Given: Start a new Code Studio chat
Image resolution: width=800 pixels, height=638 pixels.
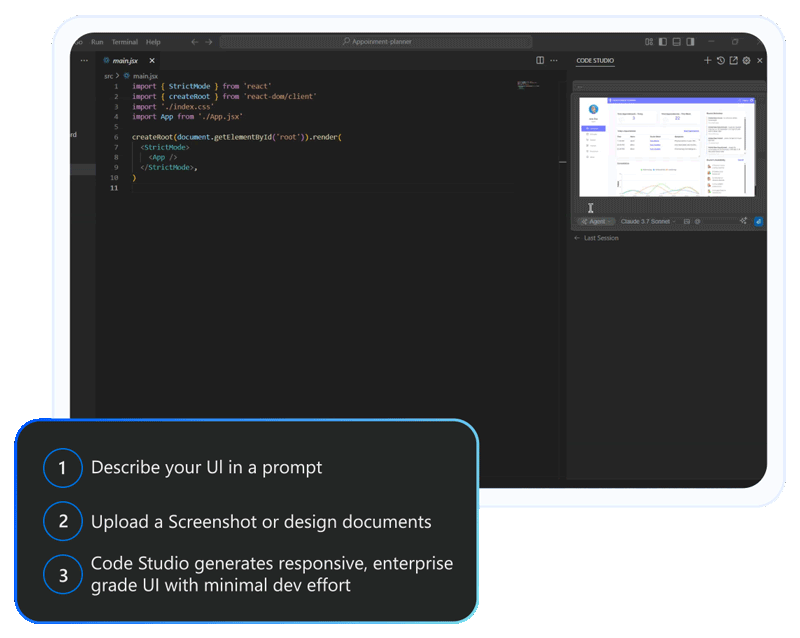Looking at the screenshot, I should tap(707, 61).
